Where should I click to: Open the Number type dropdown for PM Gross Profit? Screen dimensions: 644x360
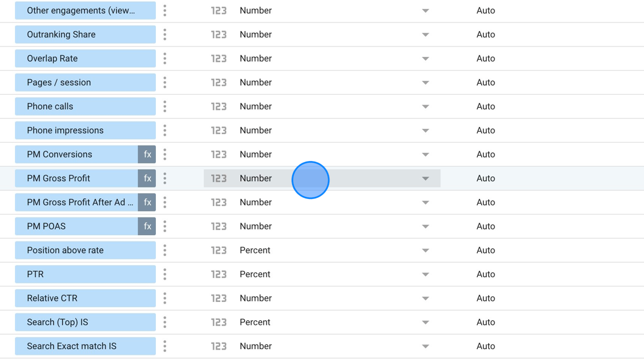(x=425, y=178)
